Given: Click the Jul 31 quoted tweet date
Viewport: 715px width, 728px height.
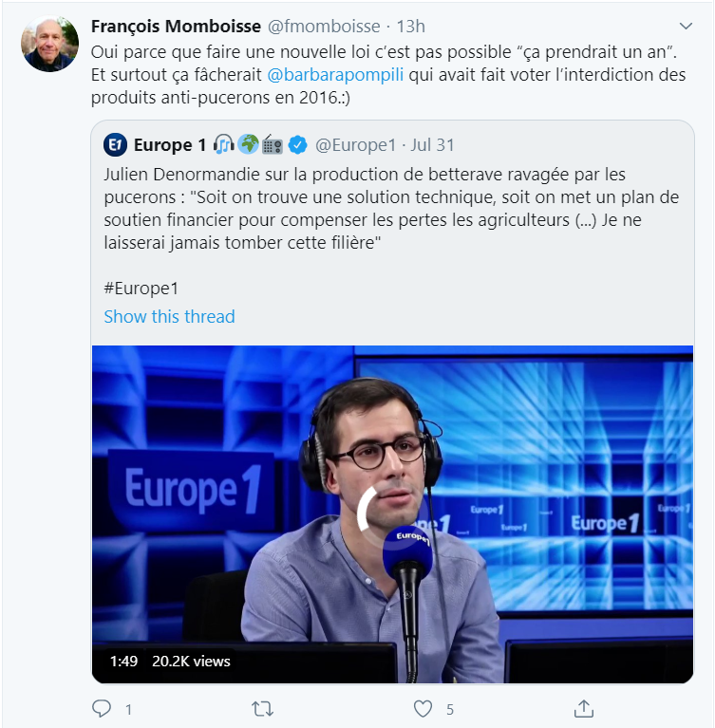Looking at the screenshot, I should click(x=432, y=145).
